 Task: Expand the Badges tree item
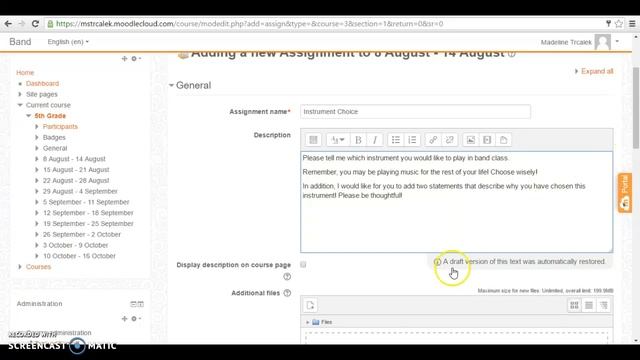[37, 138]
